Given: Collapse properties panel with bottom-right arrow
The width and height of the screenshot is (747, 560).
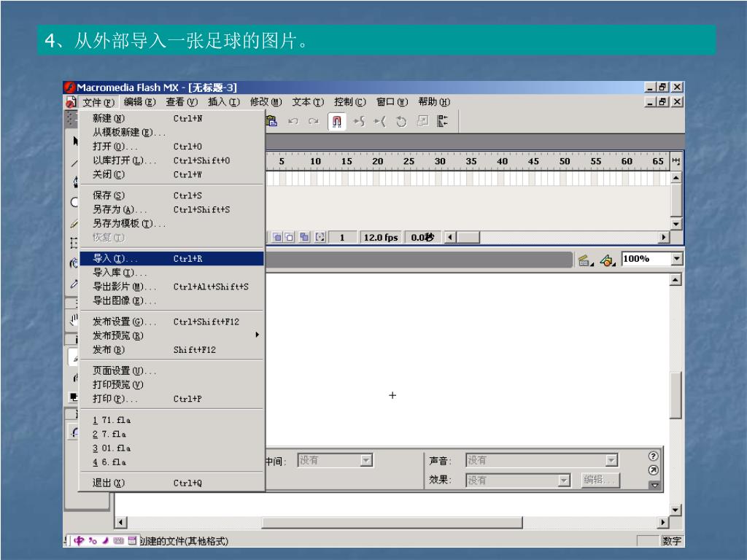Looking at the screenshot, I should click(654, 485).
